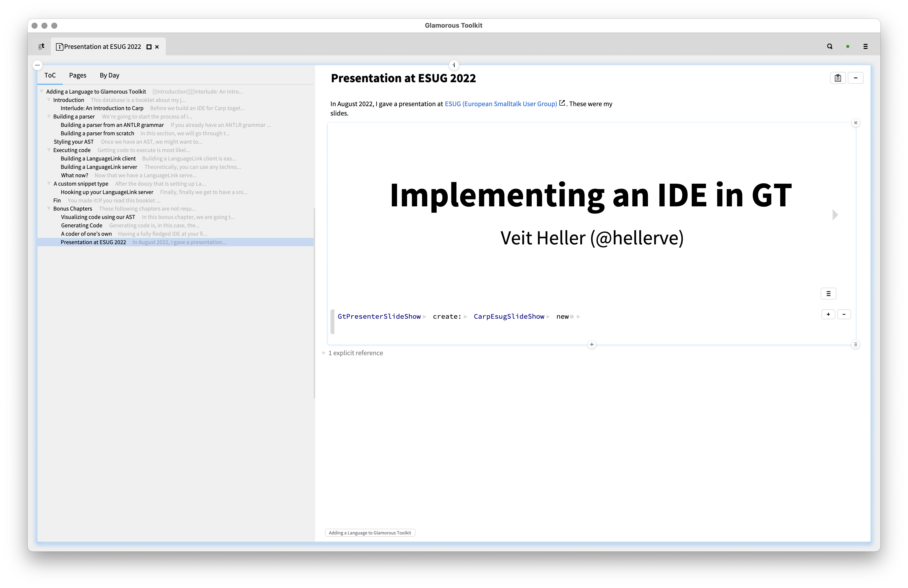Screen dimensions: 908x588
Task: Open ESUG (European Smalltalk User Group) link
Action: click(501, 104)
